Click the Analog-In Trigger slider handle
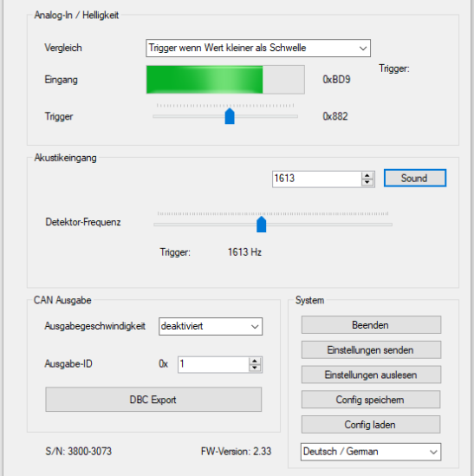 [x=230, y=116]
